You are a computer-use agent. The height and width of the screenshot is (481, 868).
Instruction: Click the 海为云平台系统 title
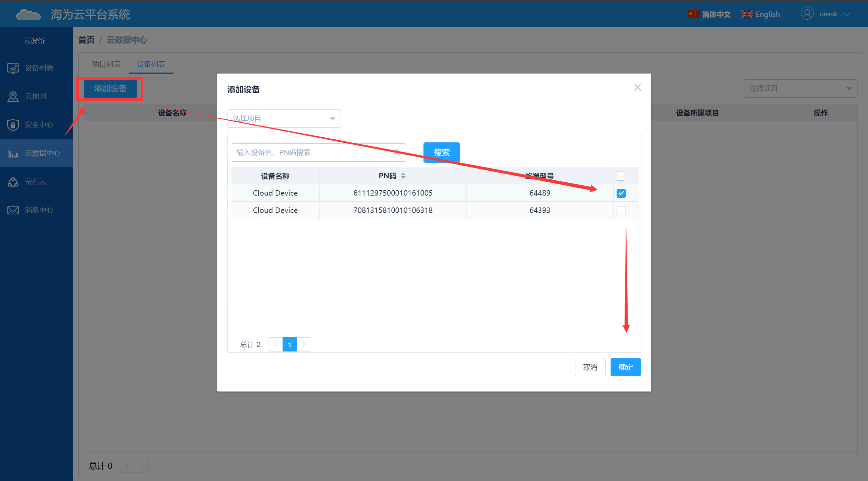[90, 15]
